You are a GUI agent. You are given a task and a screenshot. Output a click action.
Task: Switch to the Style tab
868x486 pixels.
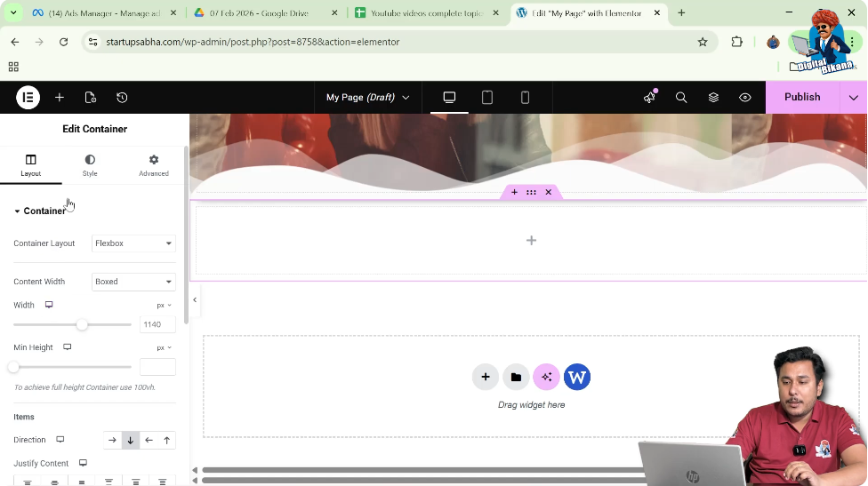90,165
